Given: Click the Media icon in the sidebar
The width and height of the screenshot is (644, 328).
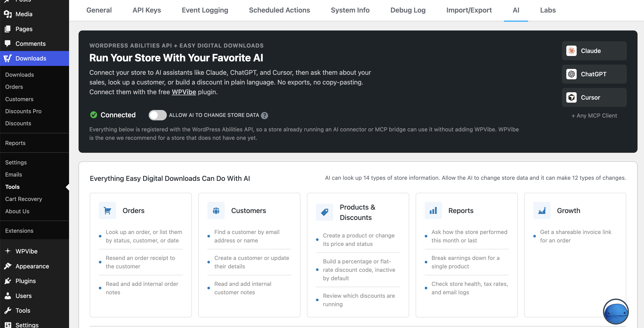Looking at the screenshot, I should click(8, 14).
